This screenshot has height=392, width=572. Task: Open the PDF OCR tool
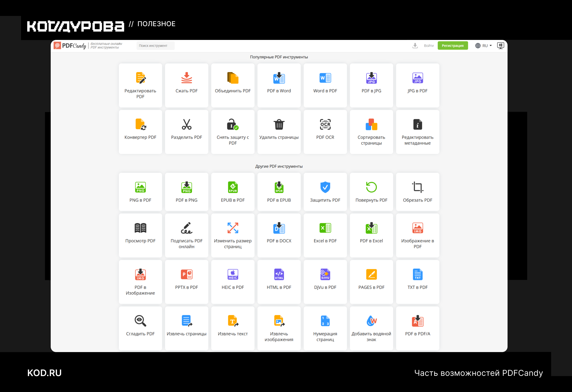coord(325,132)
